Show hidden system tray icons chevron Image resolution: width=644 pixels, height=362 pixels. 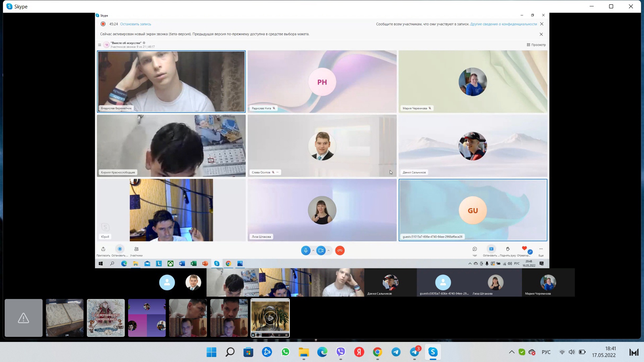click(512, 352)
